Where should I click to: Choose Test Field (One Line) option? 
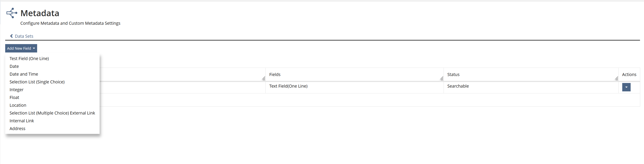(x=29, y=58)
